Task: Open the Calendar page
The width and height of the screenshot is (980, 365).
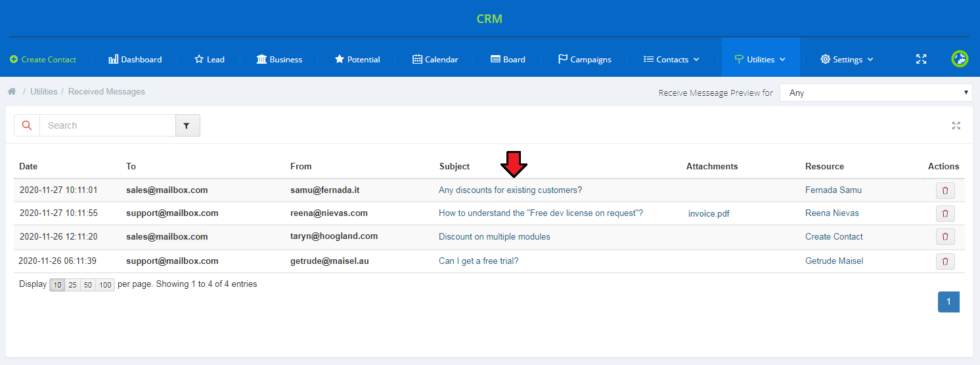Action: 435,59
